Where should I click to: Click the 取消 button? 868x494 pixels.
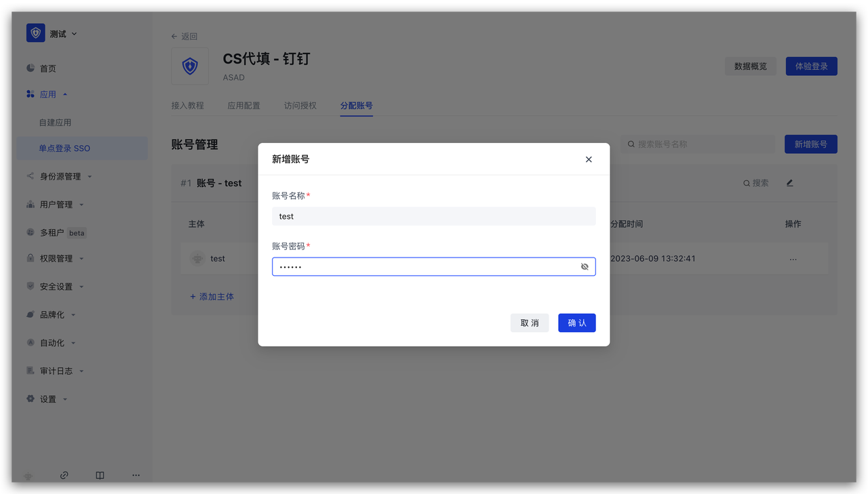click(529, 323)
